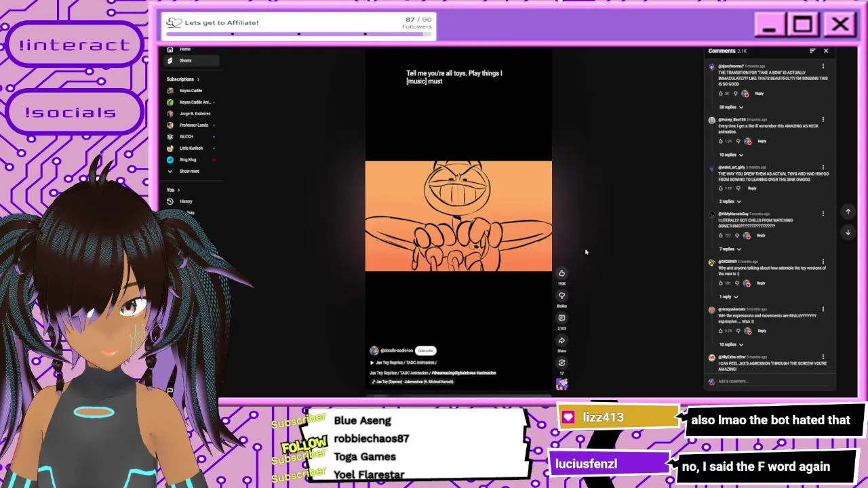Image resolution: width=868 pixels, height=488 pixels.
Task: Like the @riseupakemats comment
Action: [x=721, y=331]
